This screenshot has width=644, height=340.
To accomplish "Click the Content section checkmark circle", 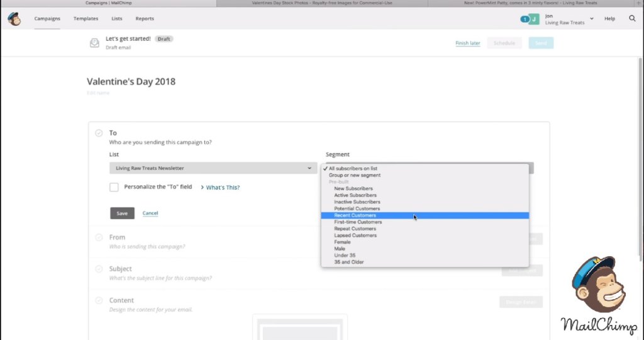I will (99, 300).
